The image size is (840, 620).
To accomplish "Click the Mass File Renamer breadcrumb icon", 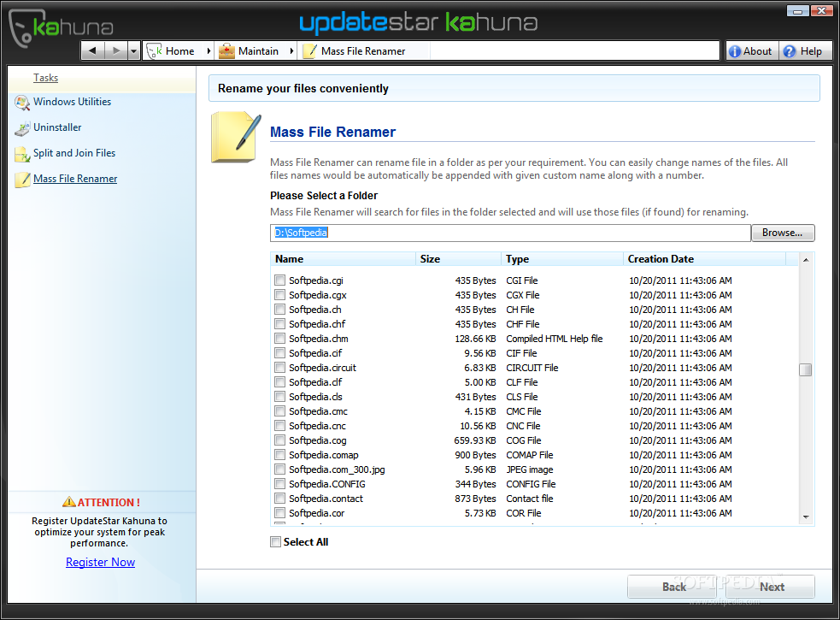I will (x=309, y=51).
